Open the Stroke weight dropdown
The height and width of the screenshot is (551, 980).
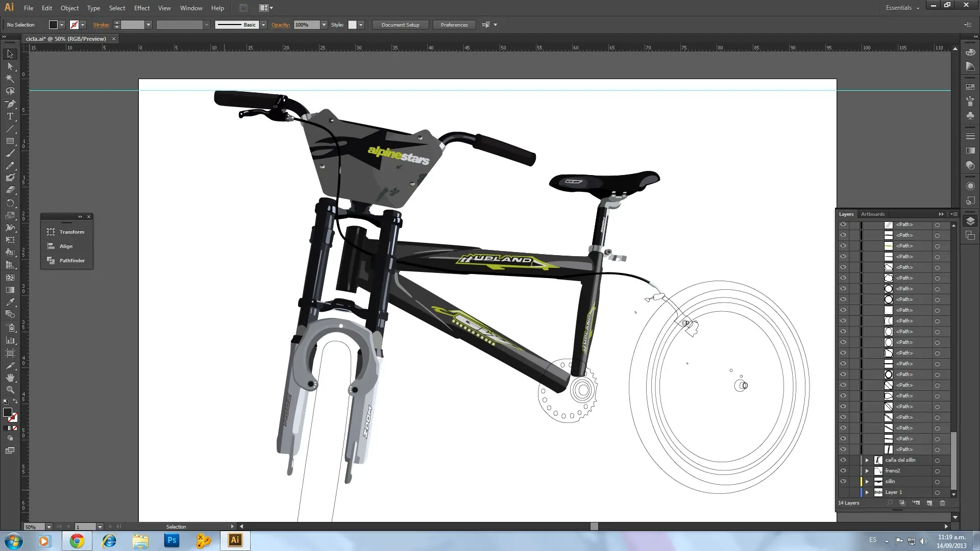click(x=149, y=25)
